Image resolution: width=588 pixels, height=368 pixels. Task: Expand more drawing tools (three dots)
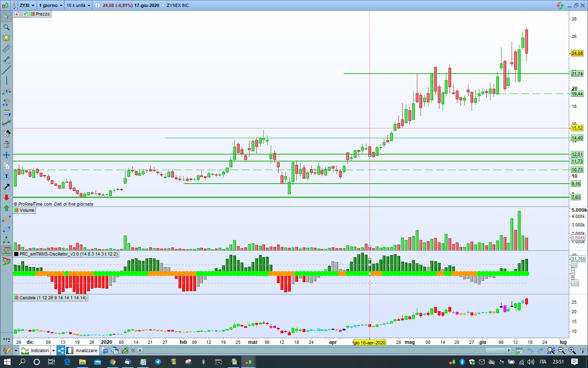click(x=6, y=339)
